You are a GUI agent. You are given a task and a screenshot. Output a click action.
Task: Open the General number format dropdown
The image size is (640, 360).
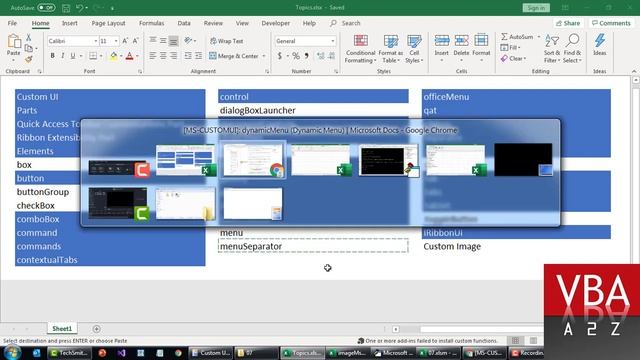coord(333,41)
